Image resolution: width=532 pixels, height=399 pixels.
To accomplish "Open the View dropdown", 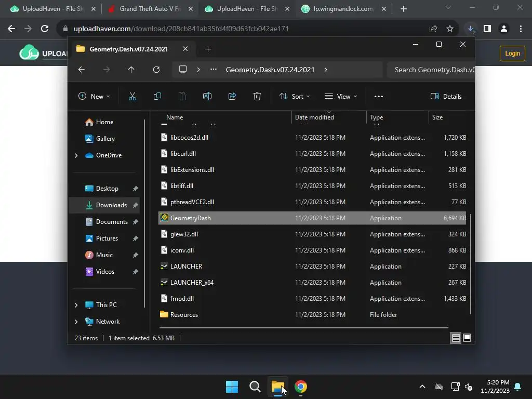I will point(341,96).
